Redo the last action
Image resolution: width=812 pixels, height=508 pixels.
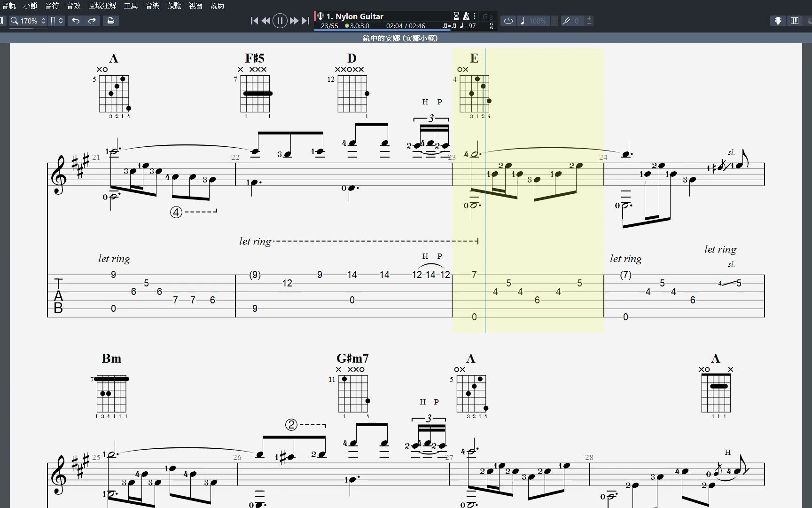[92, 21]
